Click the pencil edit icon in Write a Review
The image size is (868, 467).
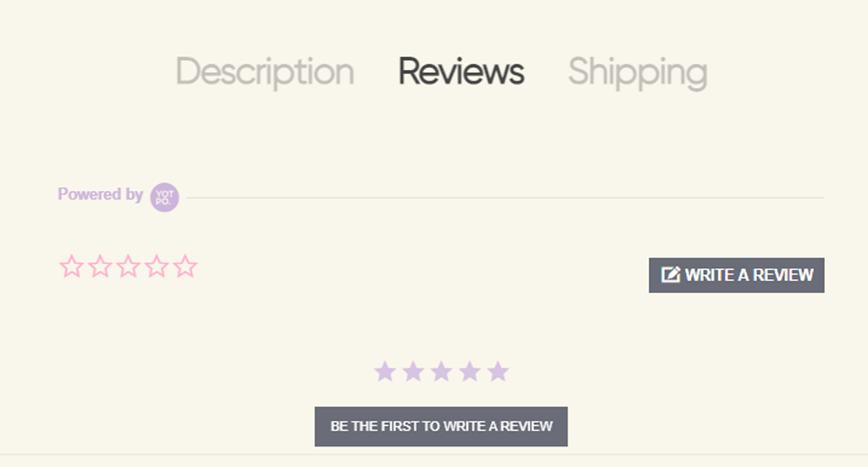coord(670,275)
